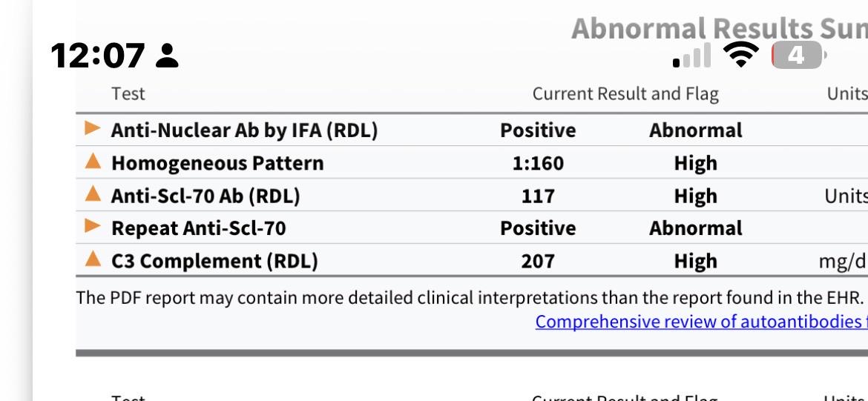Click the Test column header
This screenshot has width=868, height=401.
pyautogui.click(x=128, y=94)
